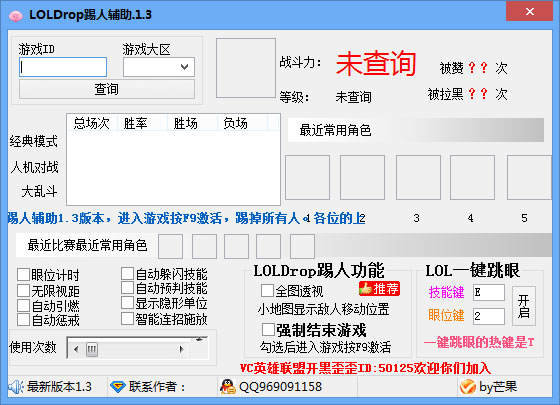
Task: Click the empty player avatar box
Action: pos(246,68)
